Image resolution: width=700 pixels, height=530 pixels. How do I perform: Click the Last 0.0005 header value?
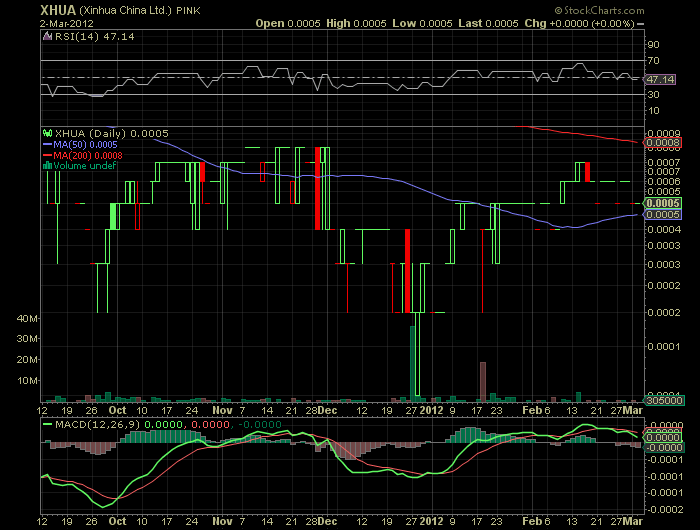coord(488,23)
